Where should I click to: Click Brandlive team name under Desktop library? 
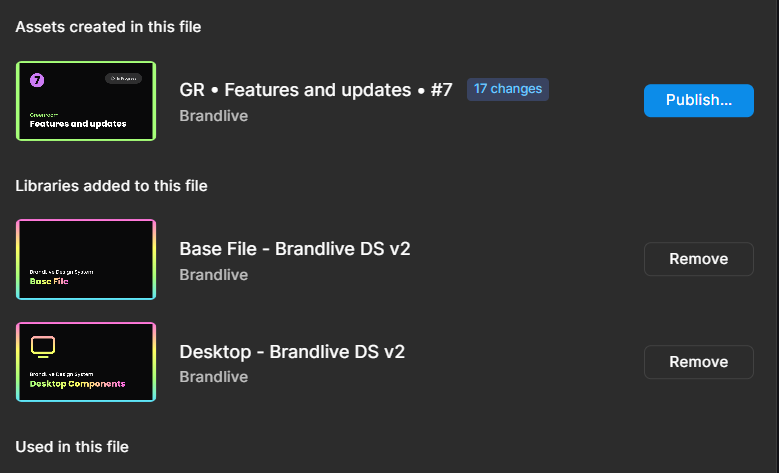pyautogui.click(x=214, y=377)
